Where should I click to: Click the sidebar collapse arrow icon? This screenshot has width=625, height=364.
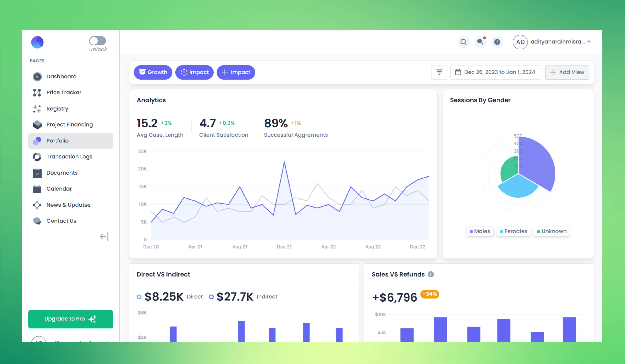click(x=104, y=236)
